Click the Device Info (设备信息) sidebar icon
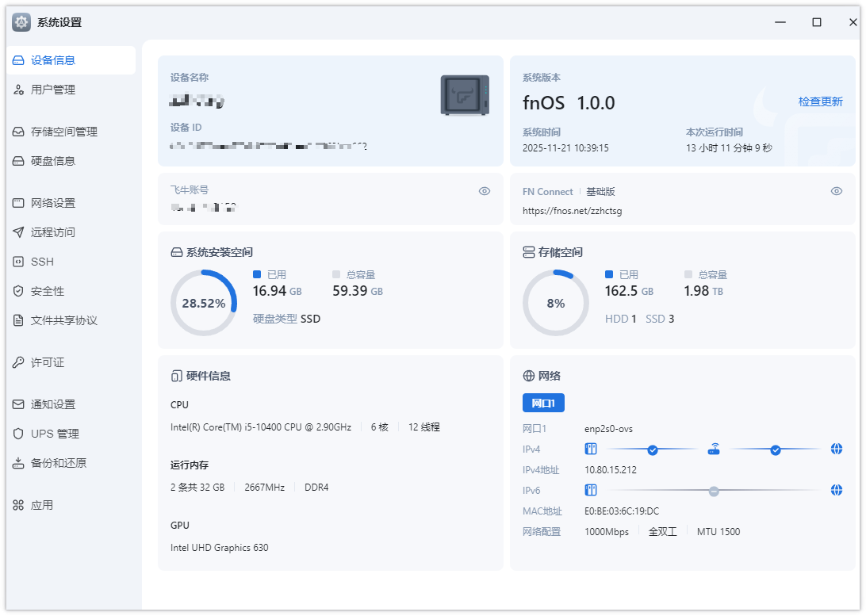 pyautogui.click(x=18, y=60)
